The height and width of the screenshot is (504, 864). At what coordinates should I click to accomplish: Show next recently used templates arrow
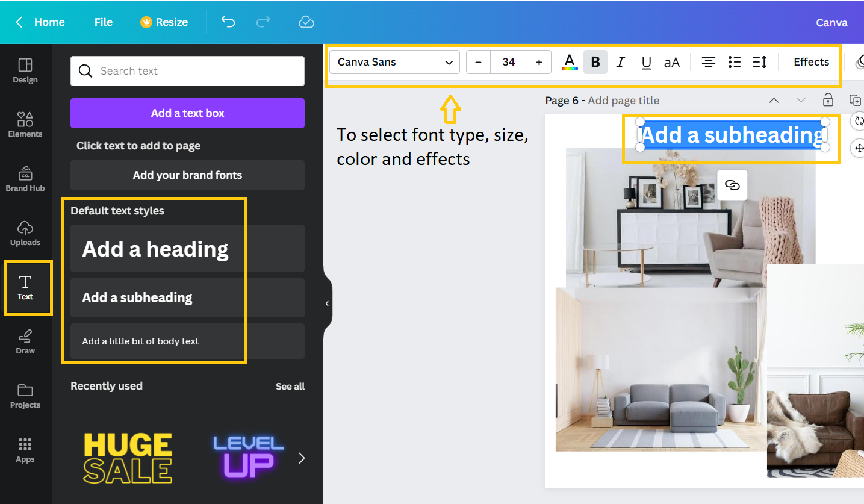click(302, 458)
